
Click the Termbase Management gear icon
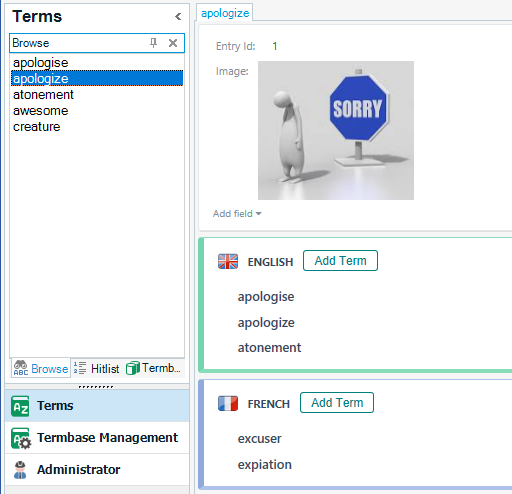click(x=21, y=438)
